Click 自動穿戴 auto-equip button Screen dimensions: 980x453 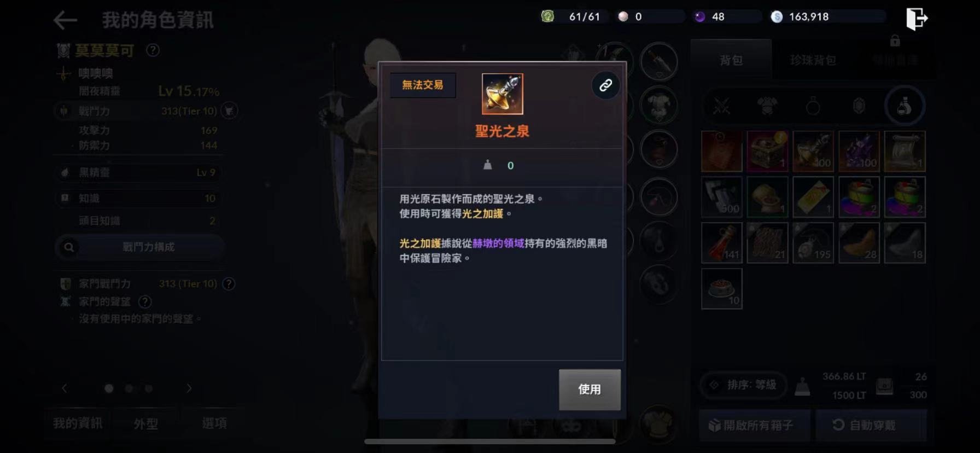(871, 425)
